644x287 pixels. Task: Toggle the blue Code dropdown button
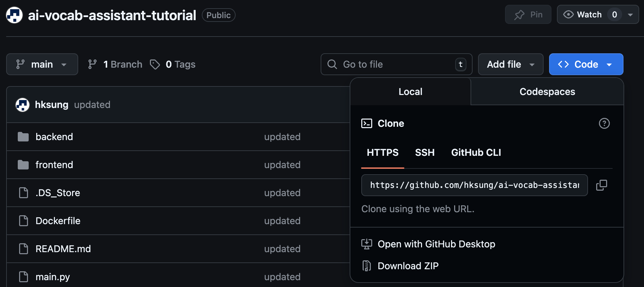click(586, 64)
